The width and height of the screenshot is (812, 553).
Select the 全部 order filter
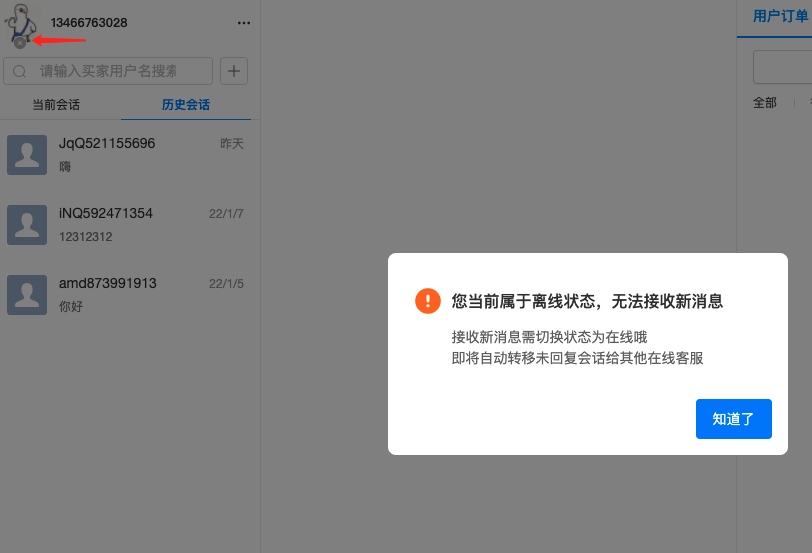(764, 102)
